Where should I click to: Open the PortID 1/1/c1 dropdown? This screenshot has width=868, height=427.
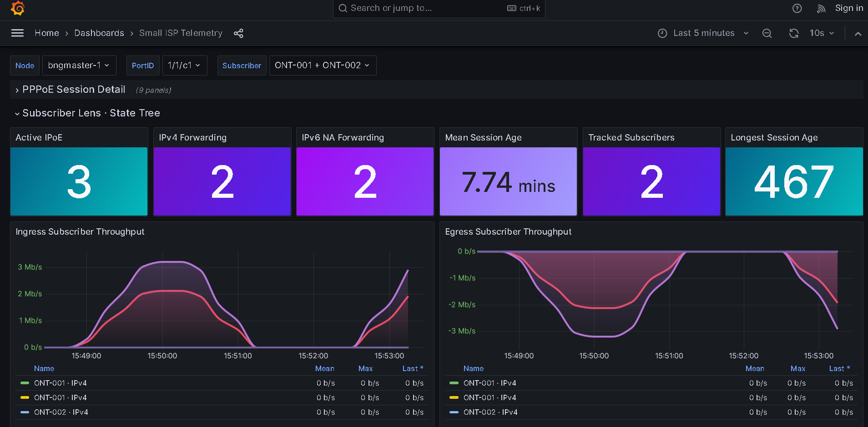[185, 65]
